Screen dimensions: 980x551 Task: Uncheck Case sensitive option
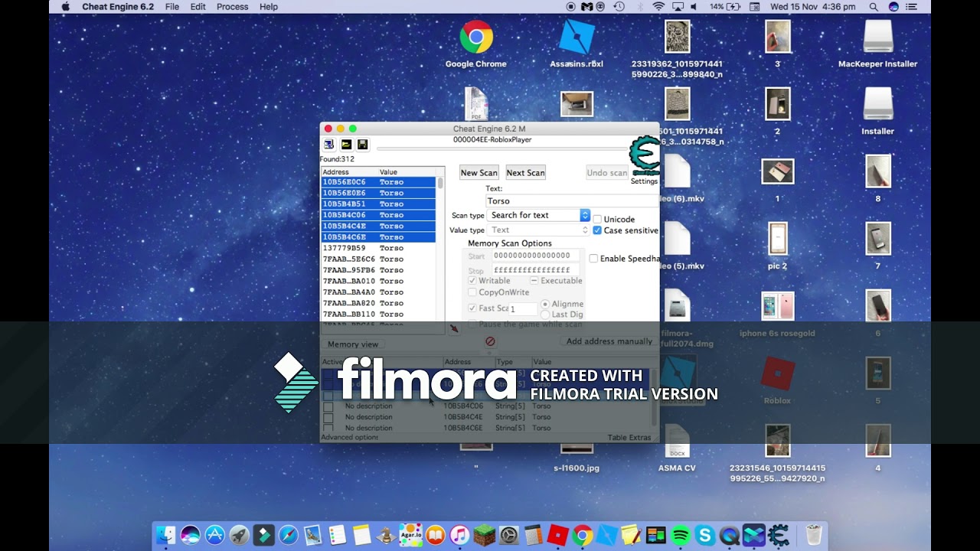tap(597, 230)
